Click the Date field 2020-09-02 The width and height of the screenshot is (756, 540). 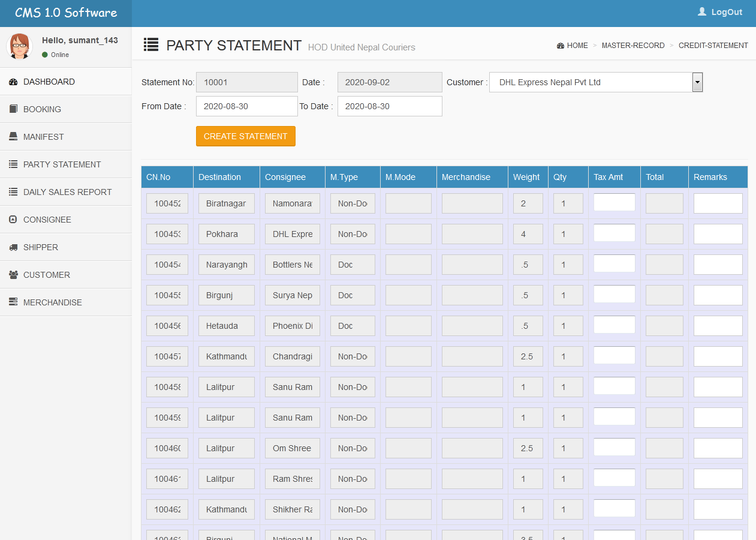tap(390, 82)
